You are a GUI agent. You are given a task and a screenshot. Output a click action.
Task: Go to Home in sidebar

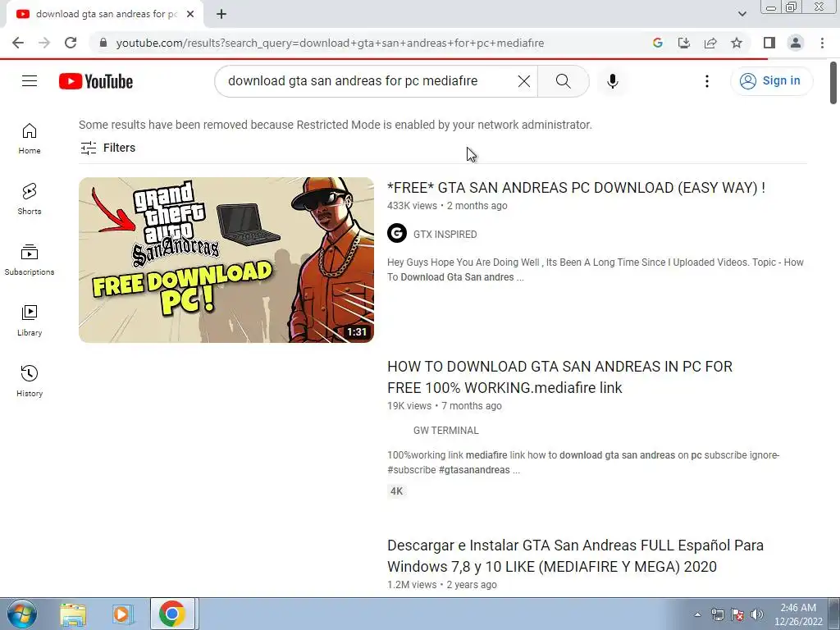tap(30, 139)
